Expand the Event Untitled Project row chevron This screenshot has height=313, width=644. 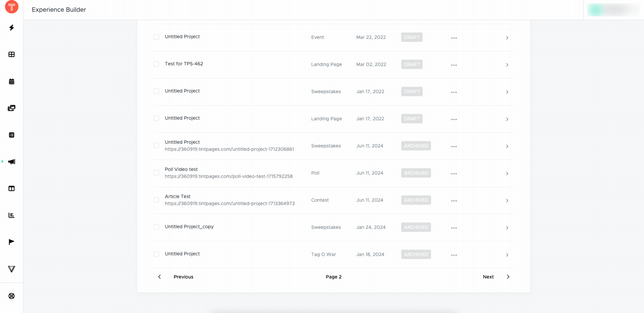[507, 38]
